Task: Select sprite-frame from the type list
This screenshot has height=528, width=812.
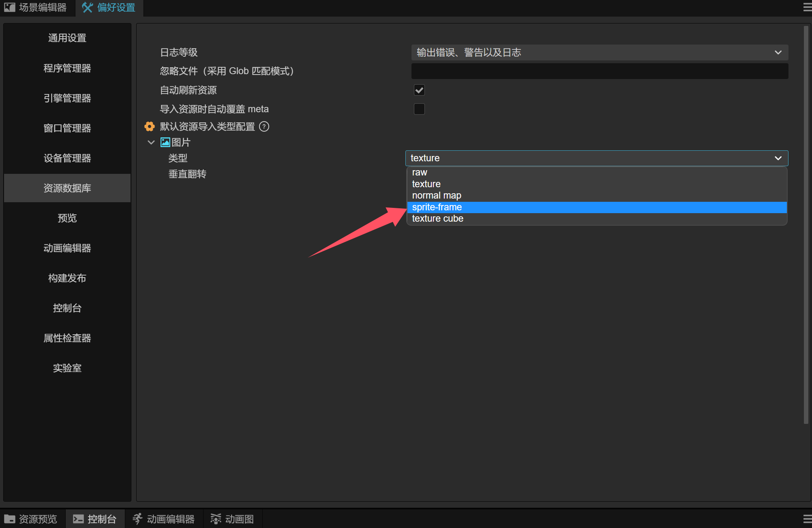Action: (437, 207)
